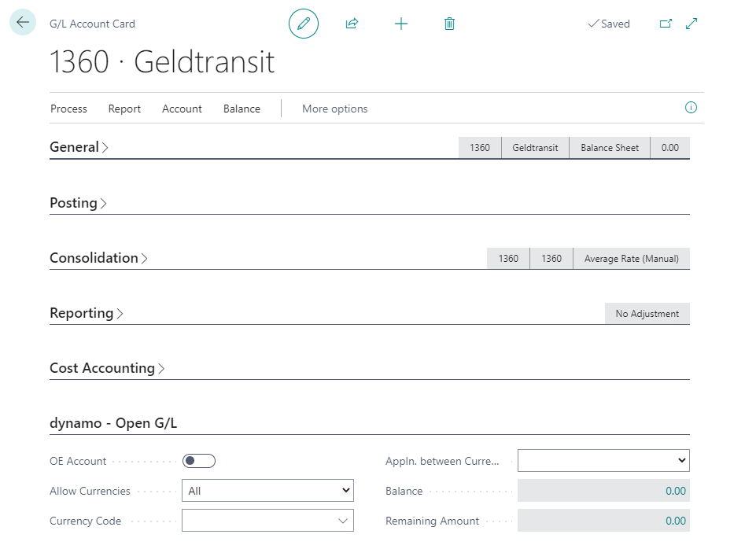Click the pencil edit icon
756x560 pixels.
304,24
